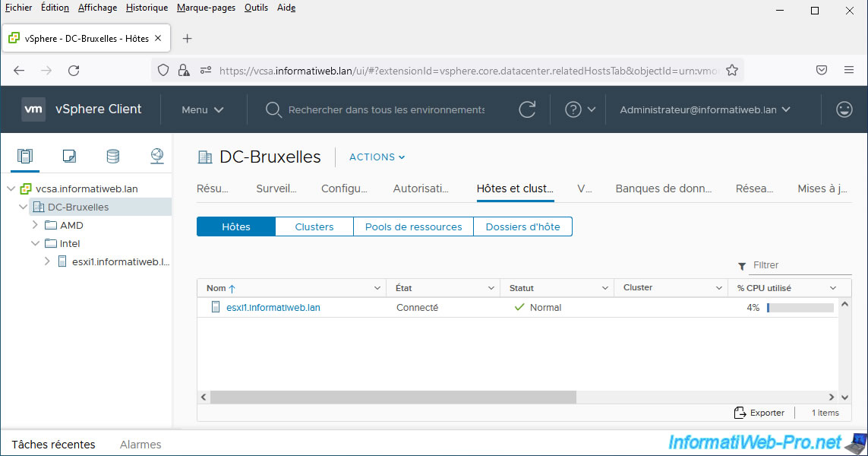Open the État column dropdown arrow
The image size is (868, 456).
(491, 288)
